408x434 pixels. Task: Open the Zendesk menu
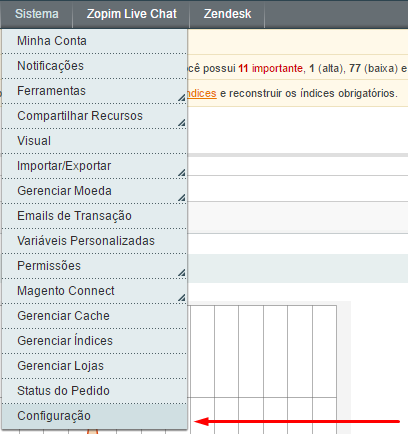(x=227, y=14)
